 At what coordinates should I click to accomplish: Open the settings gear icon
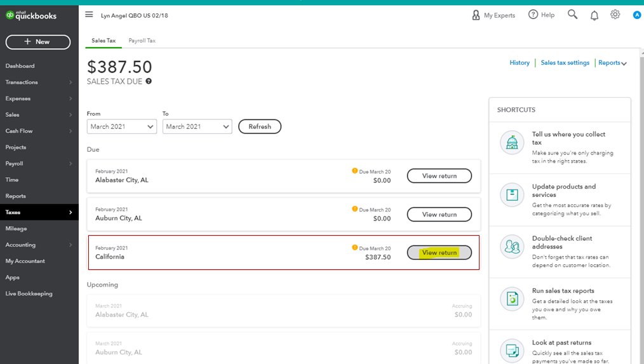[x=615, y=15]
